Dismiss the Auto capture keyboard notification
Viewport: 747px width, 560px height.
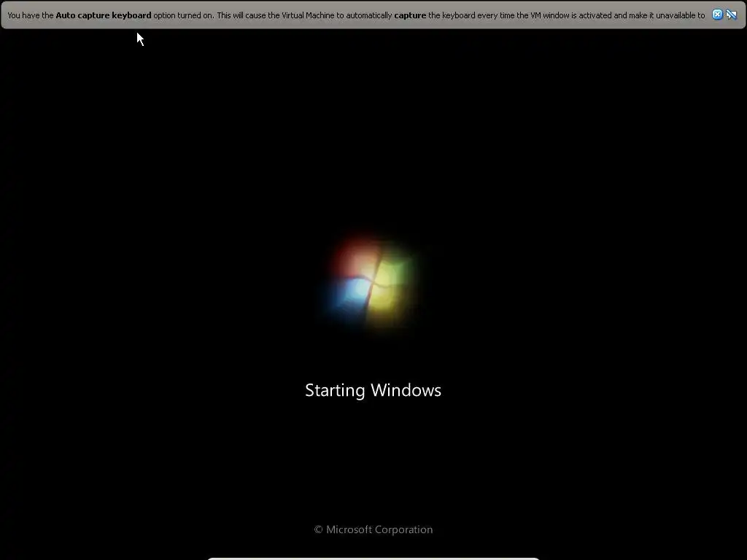click(x=717, y=15)
